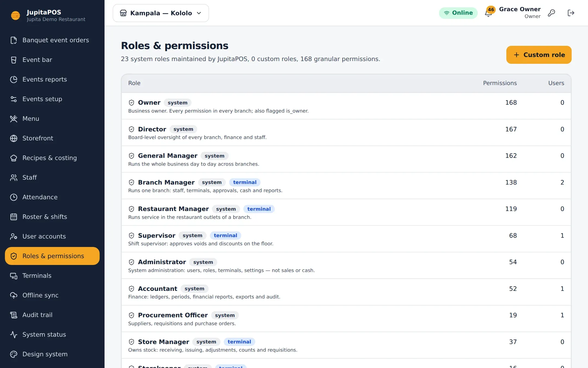Select the Procurement Officer role
The width and height of the screenshot is (588, 368).
pyautogui.click(x=346, y=319)
